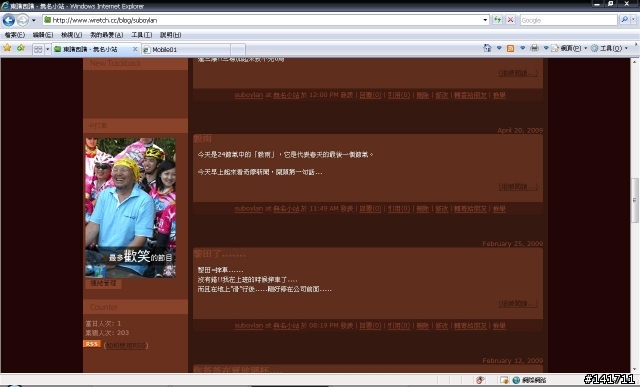Screen dimensions: 640x387
Task: Continue reading the April 20 穀雨 post
Action: 518,187
